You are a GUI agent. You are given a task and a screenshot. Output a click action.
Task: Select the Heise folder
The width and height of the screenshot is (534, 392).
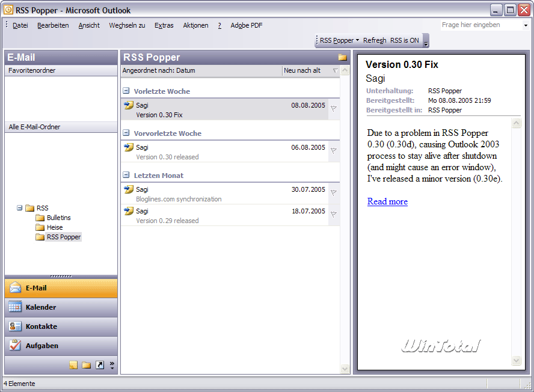click(x=55, y=227)
